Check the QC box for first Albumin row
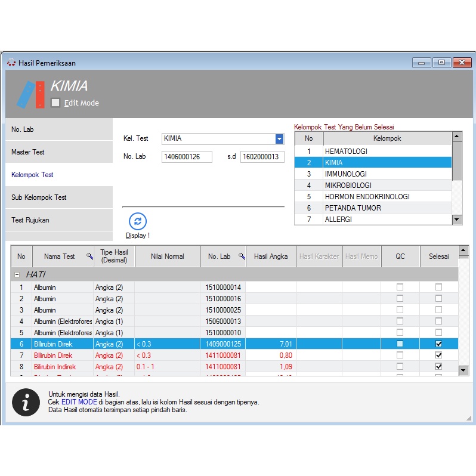476x476 pixels. click(x=400, y=287)
